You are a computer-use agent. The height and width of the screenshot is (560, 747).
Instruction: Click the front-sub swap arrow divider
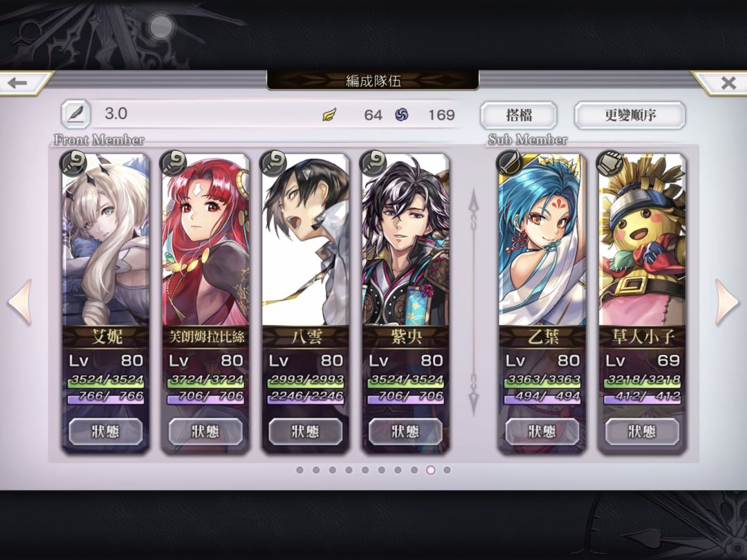[474, 303]
